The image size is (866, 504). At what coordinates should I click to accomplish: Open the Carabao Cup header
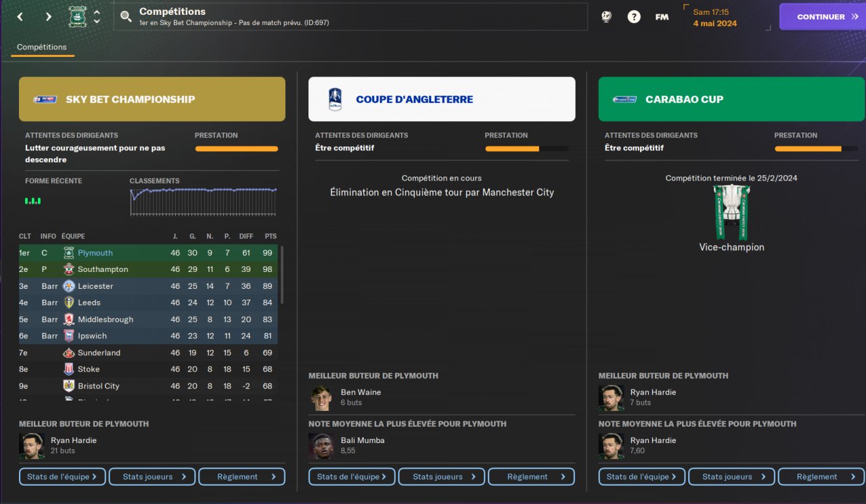732,99
